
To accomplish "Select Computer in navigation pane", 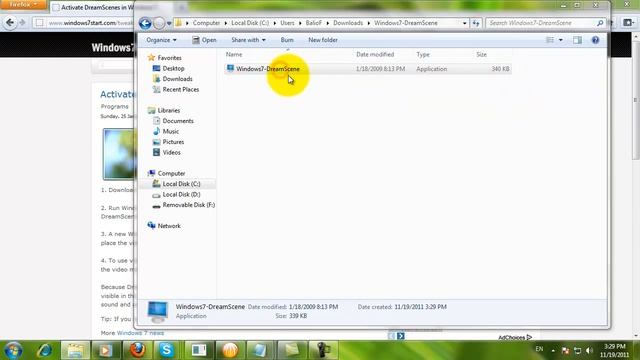I will [171, 173].
